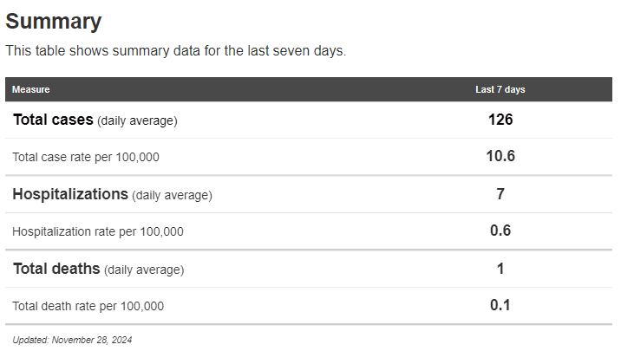Click the value 126 for total cases

500,120
